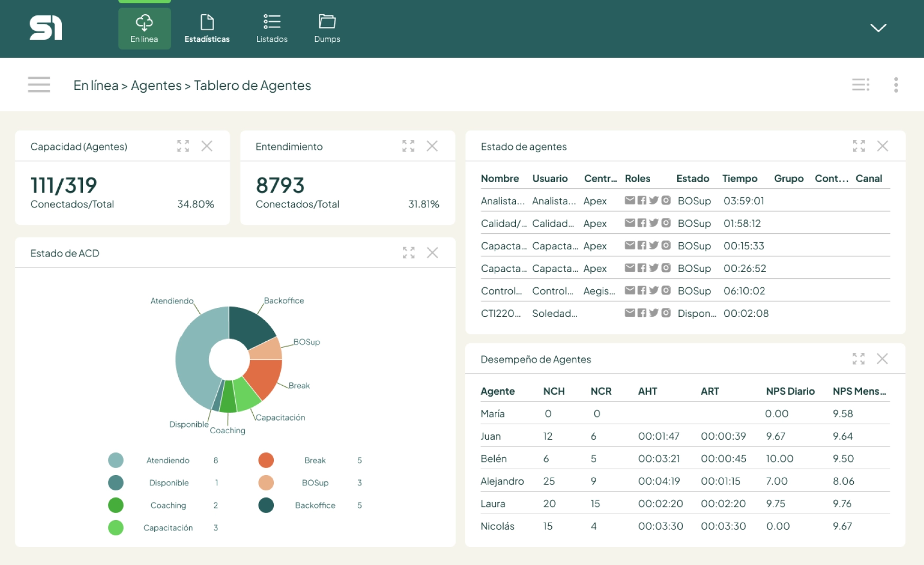Click the list view settings icon

click(860, 85)
